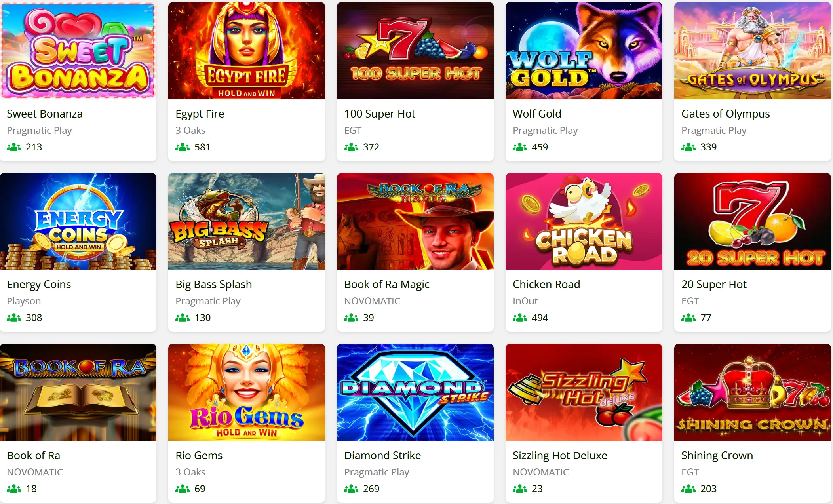
Task: Click the player count icon under Chicken Road
Action: click(x=519, y=318)
